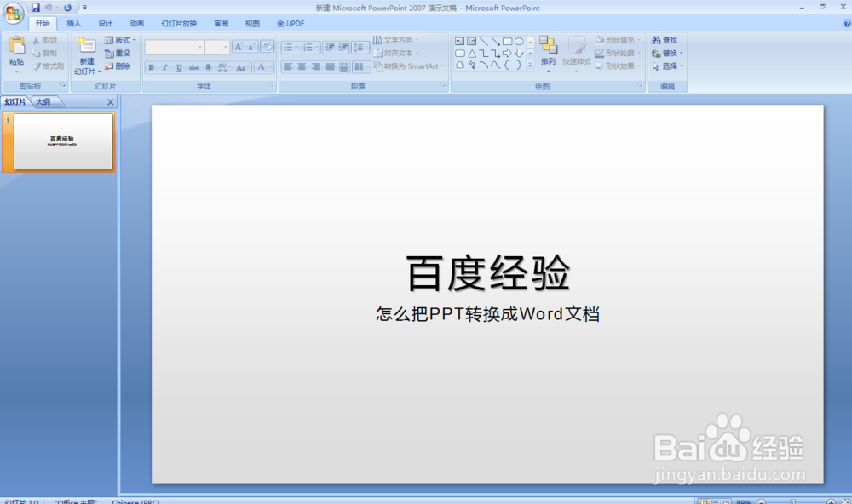Open the 幻灯片放映 ribbon tab
The width and height of the screenshot is (852, 504).
[179, 23]
